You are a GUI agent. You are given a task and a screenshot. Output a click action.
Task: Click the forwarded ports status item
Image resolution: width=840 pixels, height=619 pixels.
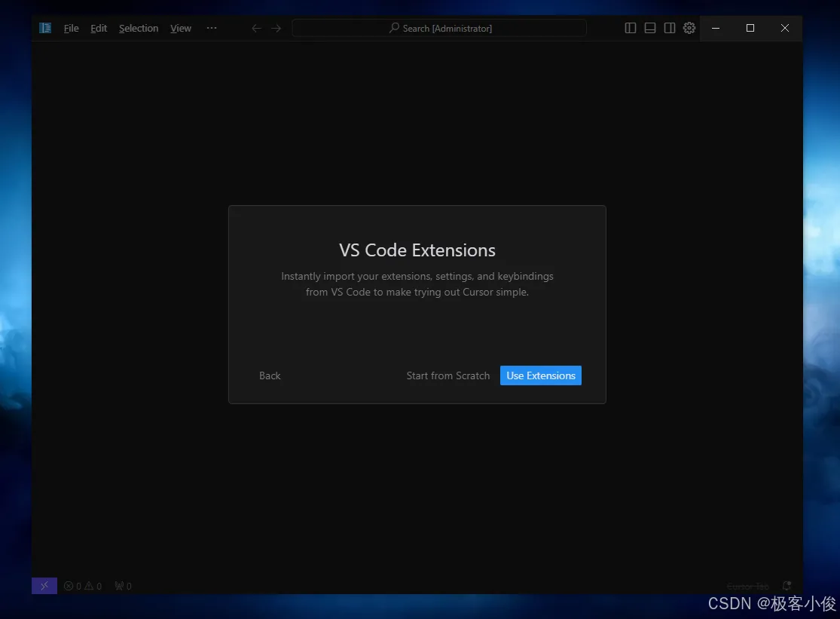(x=124, y=587)
